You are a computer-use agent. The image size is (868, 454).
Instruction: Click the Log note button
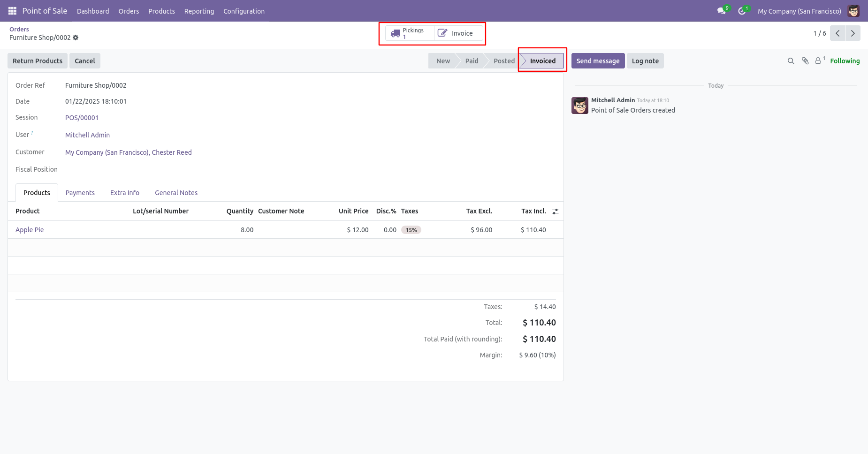pyautogui.click(x=645, y=61)
